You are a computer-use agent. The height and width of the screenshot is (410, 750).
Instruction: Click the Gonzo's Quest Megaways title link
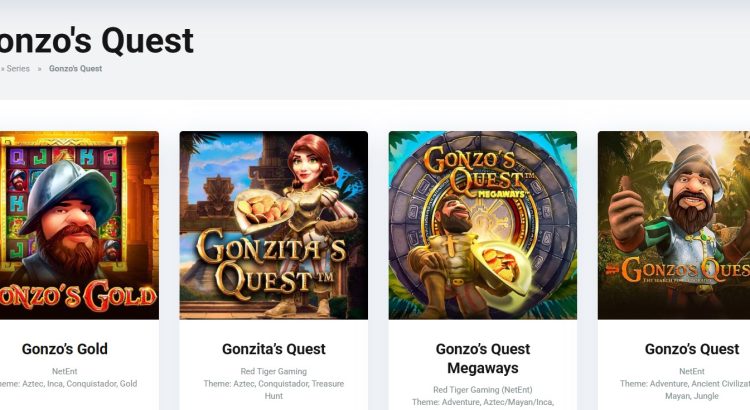pyautogui.click(x=483, y=358)
